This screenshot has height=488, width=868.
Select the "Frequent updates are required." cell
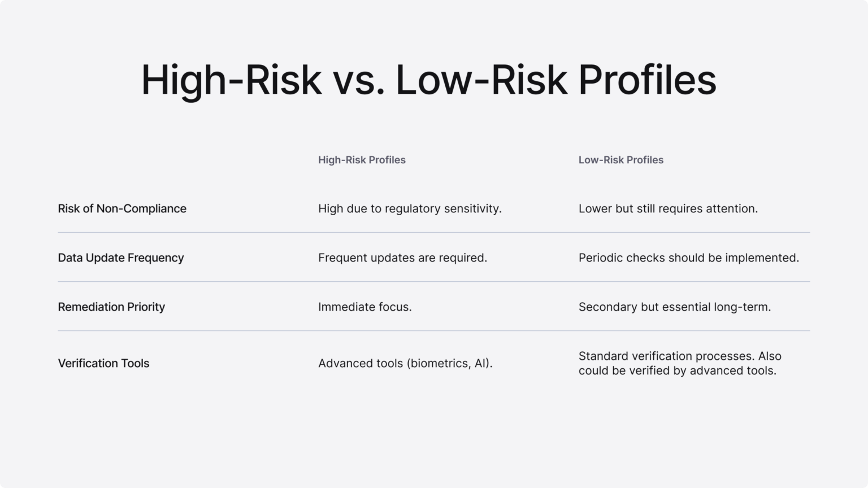tap(402, 258)
